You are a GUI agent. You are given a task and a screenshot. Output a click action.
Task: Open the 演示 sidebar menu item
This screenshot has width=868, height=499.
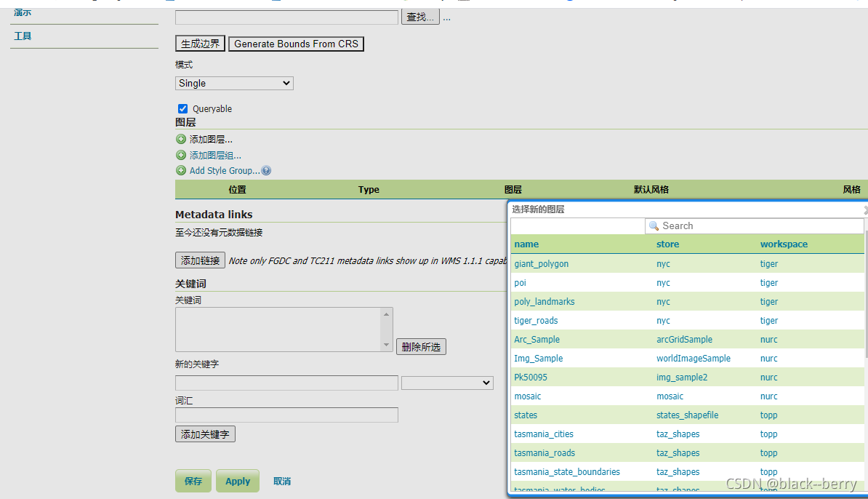(x=23, y=12)
